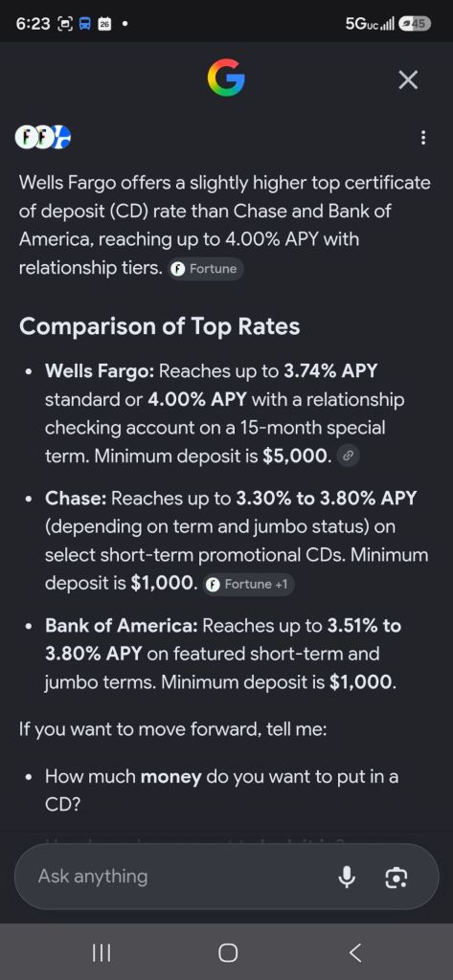Viewport: 453px width, 980px height.
Task: Start voice search with the microphone
Action: tap(346, 877)
